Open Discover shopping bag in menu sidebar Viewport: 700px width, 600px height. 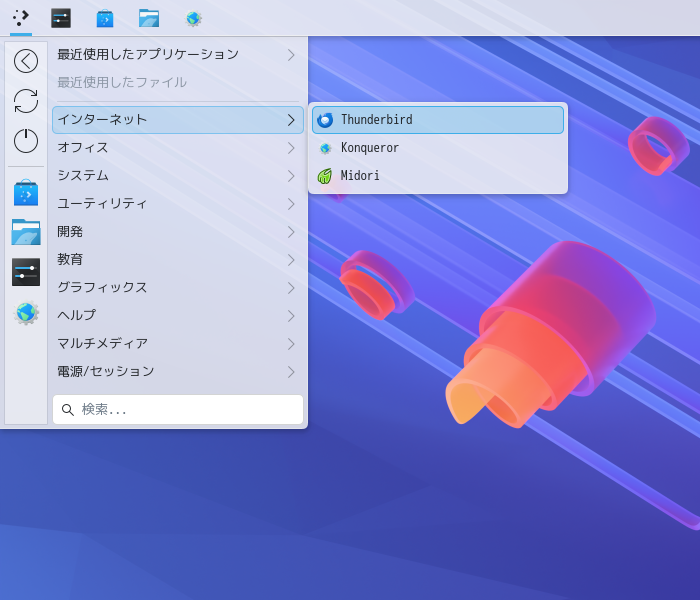coord(26,193)
